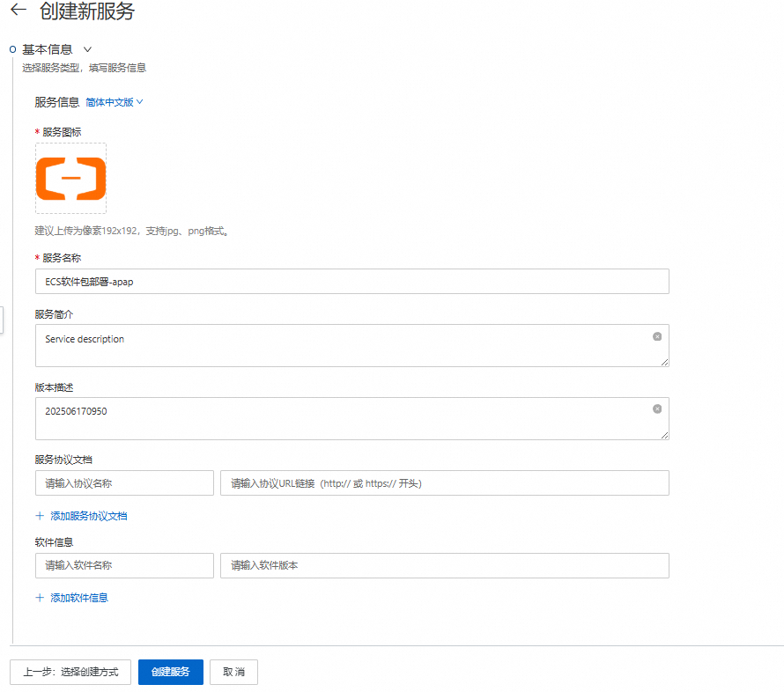This screenshot has height=692, width=784.
Task: Open the 简体中文版 language dropdown
Action: pos(114,102)
